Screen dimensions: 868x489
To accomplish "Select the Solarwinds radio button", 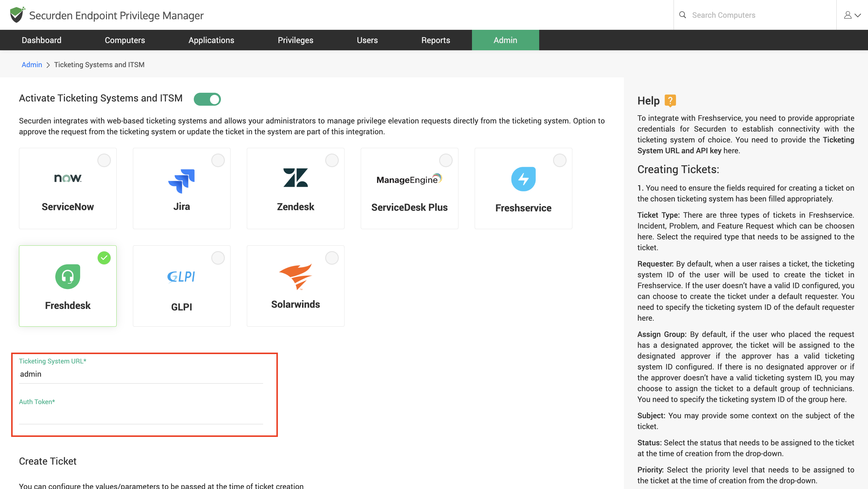I will coord(332,258).
